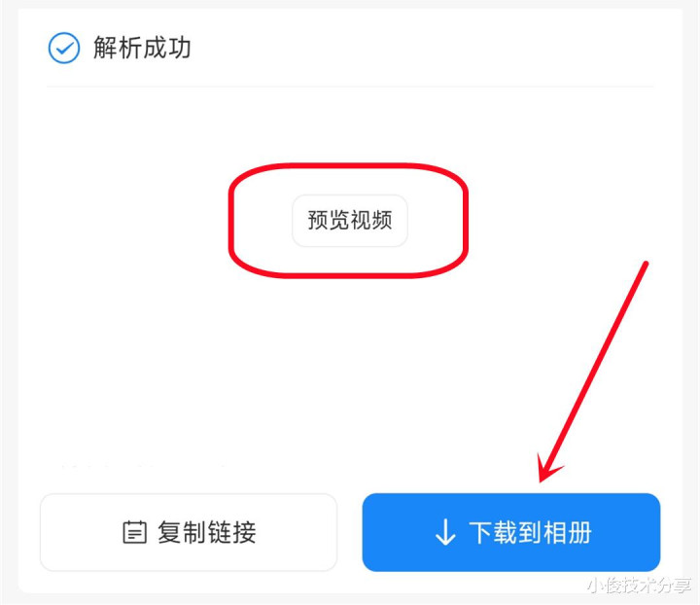Open video preview via 预览视频 button
This screenshot has width=700, height=605.
tap(350, 220)
